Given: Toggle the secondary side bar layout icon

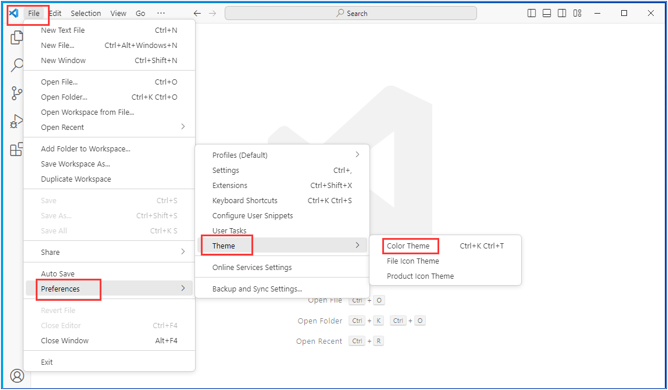Looking at the screenshot, I should click(562, 13).
